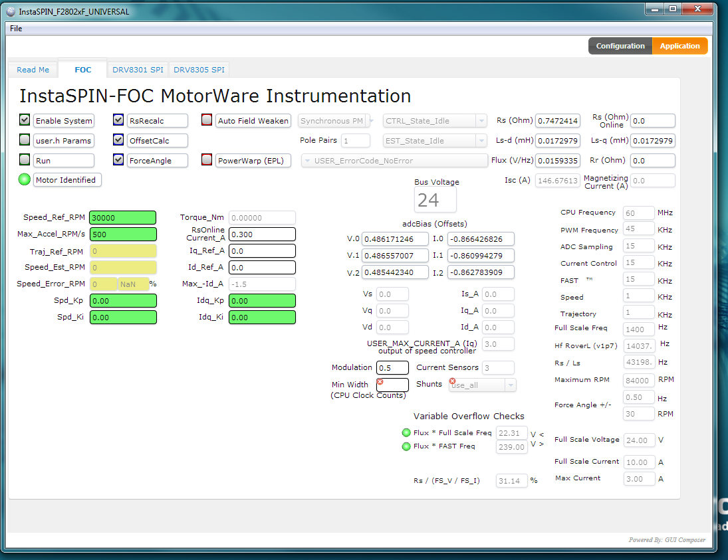Viewport: 728px width, 560px height.
Task: Click the green Flux * Full Scale Freq indicator
Action: [x=406, y=432]
